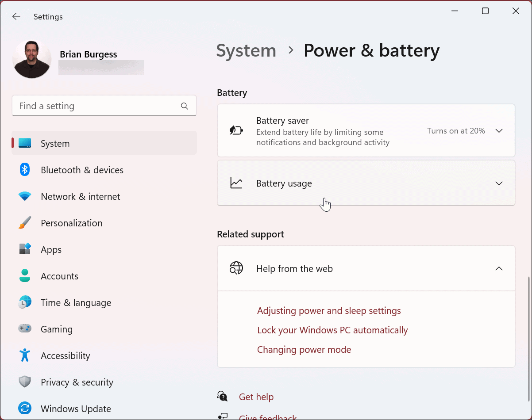Open Bluetooth & devices settings
The width and height of the screenshot is (532, 420).
click(x=104, y=170)
